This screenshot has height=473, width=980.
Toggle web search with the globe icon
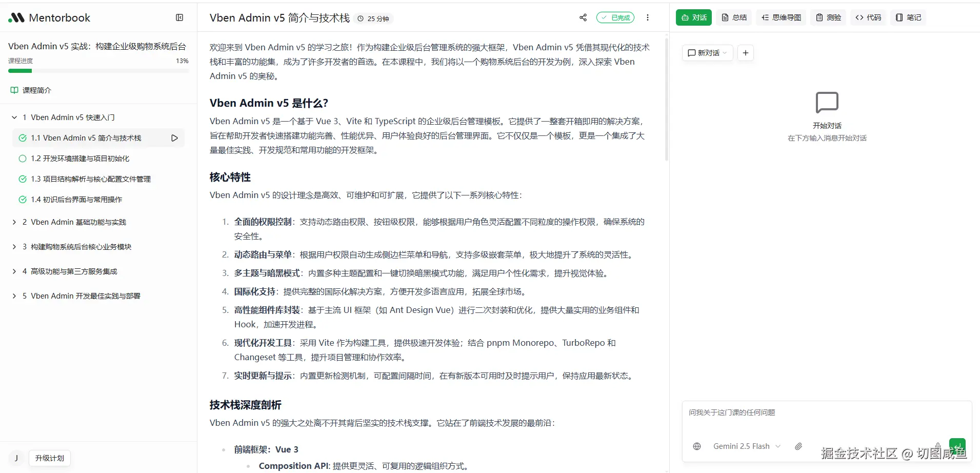[x=696, y=446]
